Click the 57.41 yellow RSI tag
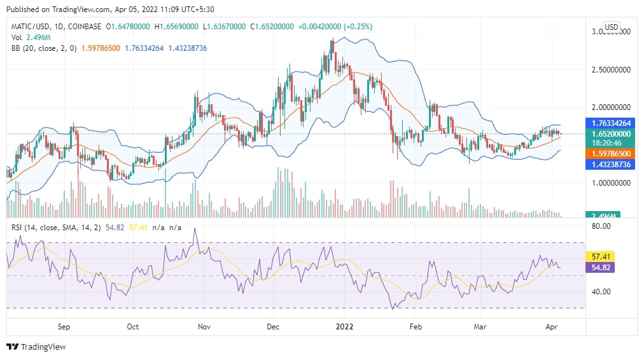Screen dimensions: 644x358 [600, 257]
